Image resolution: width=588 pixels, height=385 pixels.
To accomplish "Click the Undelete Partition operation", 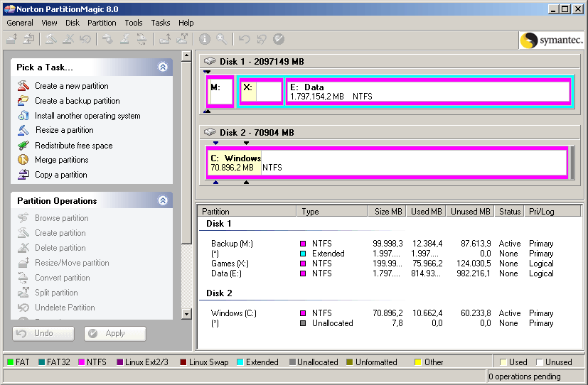I will coord(65,308).
